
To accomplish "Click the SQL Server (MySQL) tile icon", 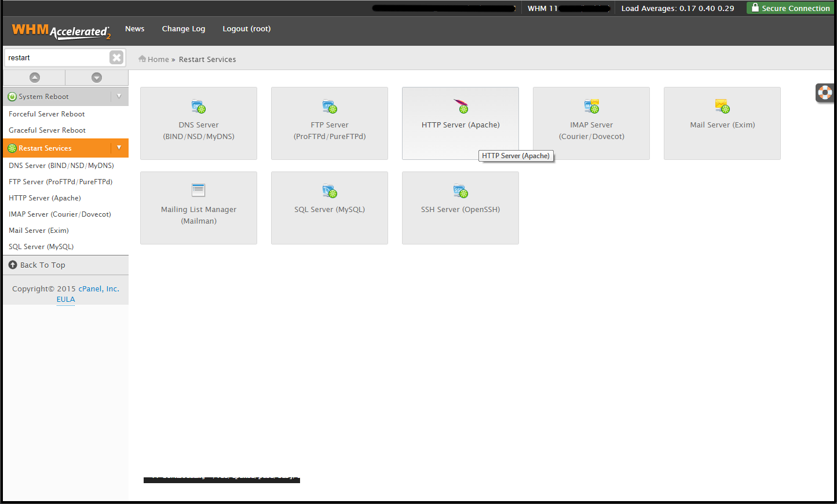I will pyautogui.click(x=330, y=191).
